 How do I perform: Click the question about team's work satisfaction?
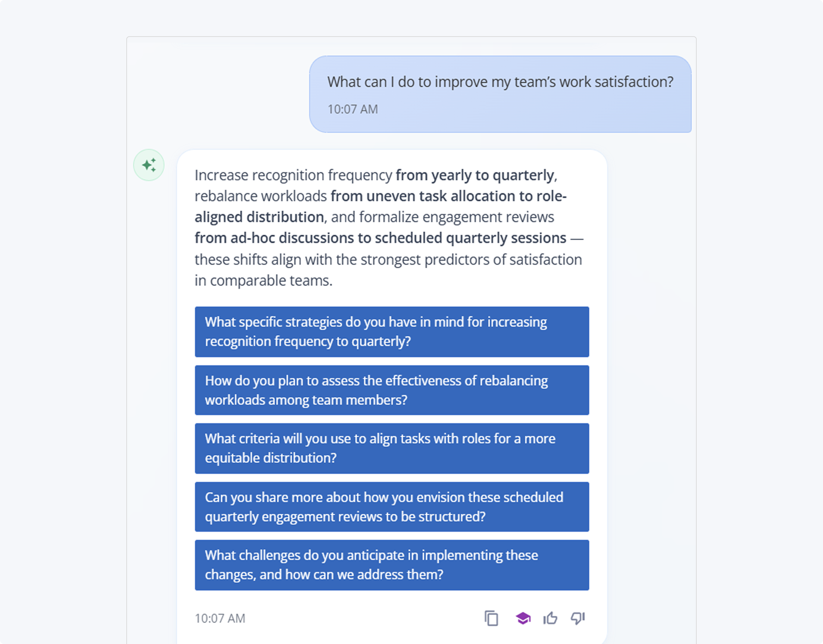(x=500, y=82)
